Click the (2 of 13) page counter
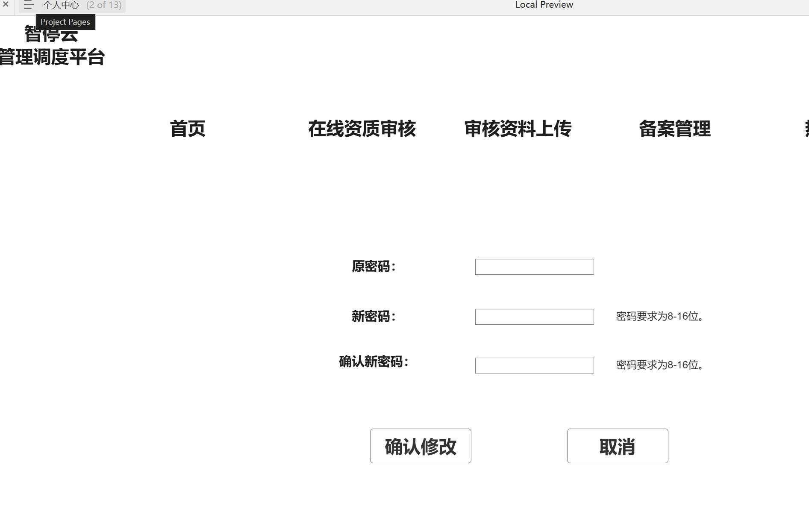This screenshot has height=532, width=809. coord(104,5)
